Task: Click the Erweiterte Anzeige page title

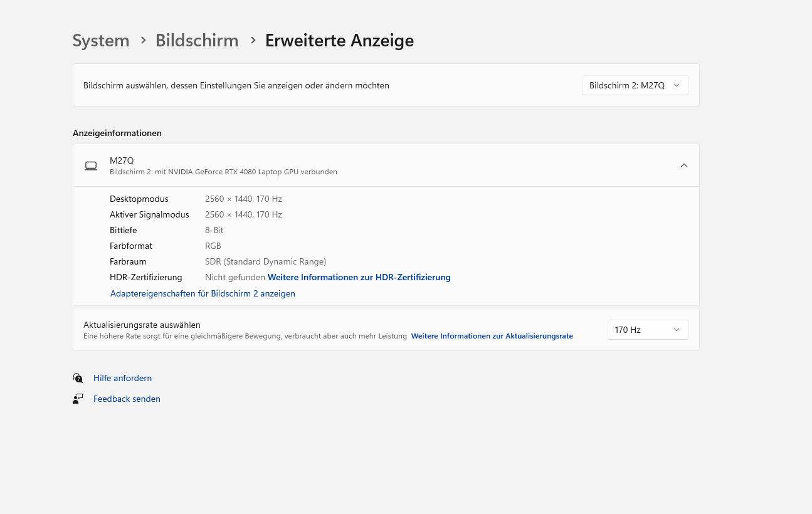Action: click(339, 41)
